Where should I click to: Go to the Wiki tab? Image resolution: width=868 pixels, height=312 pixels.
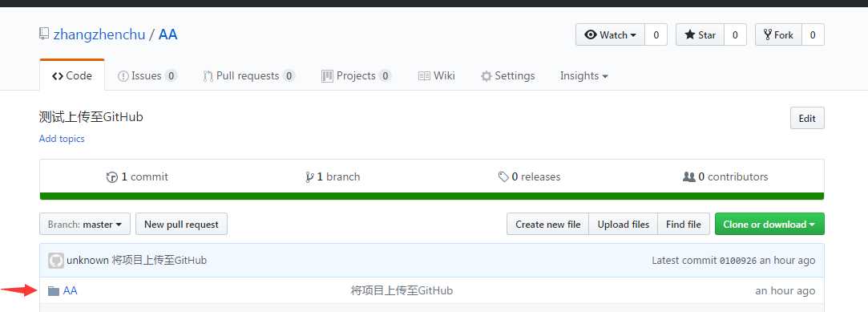point(436,76)
